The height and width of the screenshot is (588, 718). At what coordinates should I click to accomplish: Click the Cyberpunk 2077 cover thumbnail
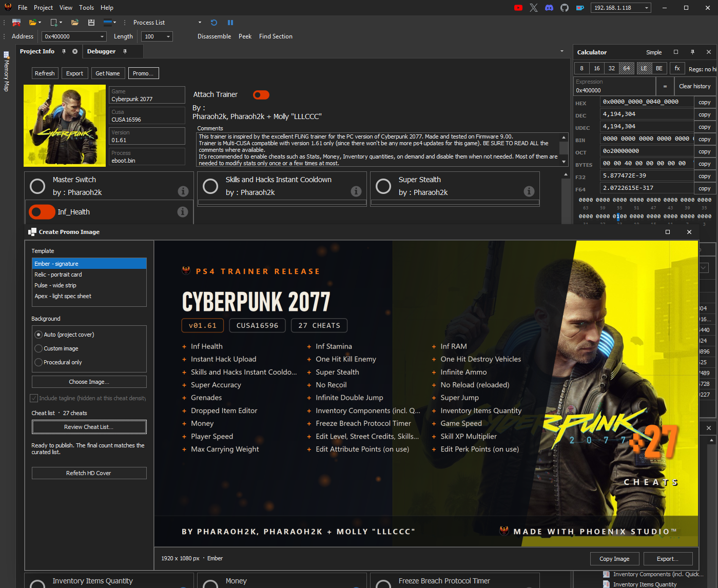click(x=65, y=126)
